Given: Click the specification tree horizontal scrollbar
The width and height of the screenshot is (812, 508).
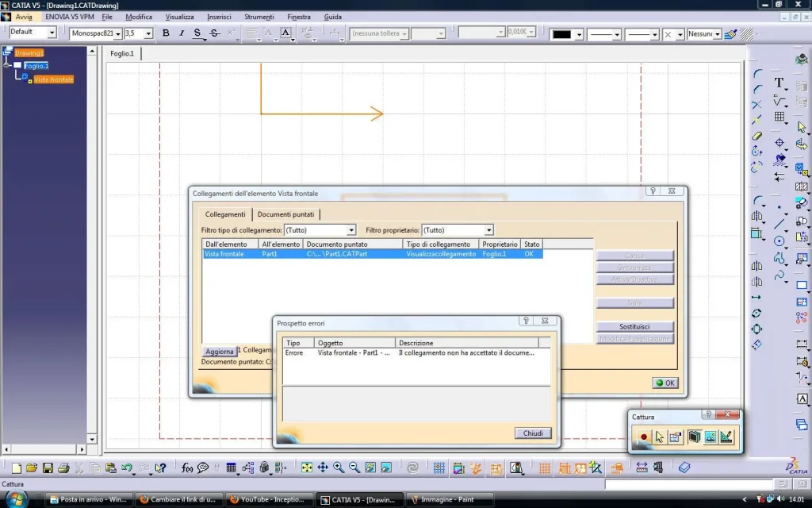Looking at the screenshot, I should pyautogui.click(x=44, y=449).
